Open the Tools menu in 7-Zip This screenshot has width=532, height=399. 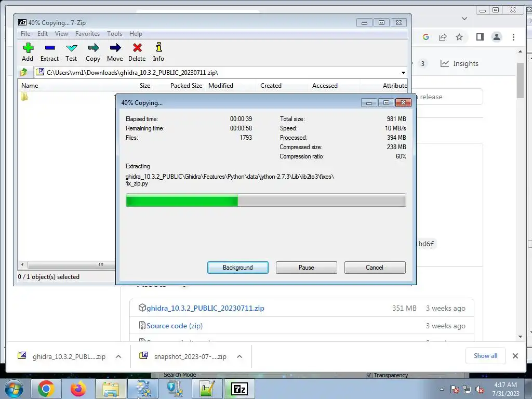(114, 34)
